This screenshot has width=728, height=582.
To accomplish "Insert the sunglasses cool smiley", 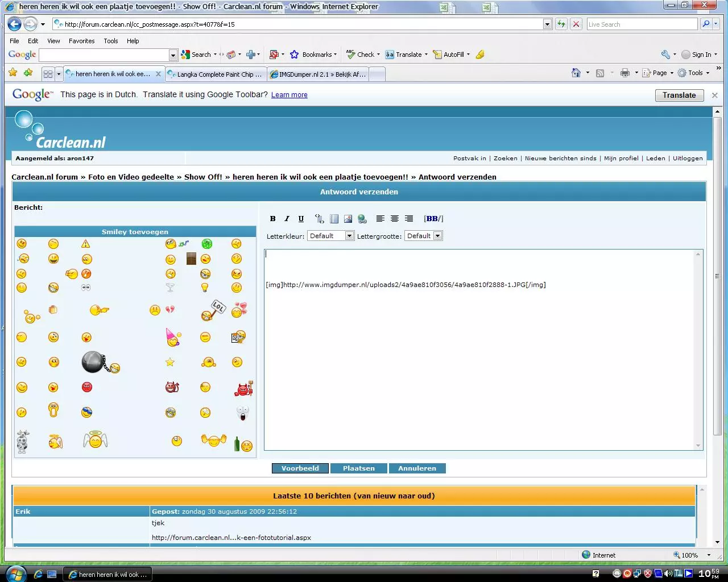I will click(86, 412).
